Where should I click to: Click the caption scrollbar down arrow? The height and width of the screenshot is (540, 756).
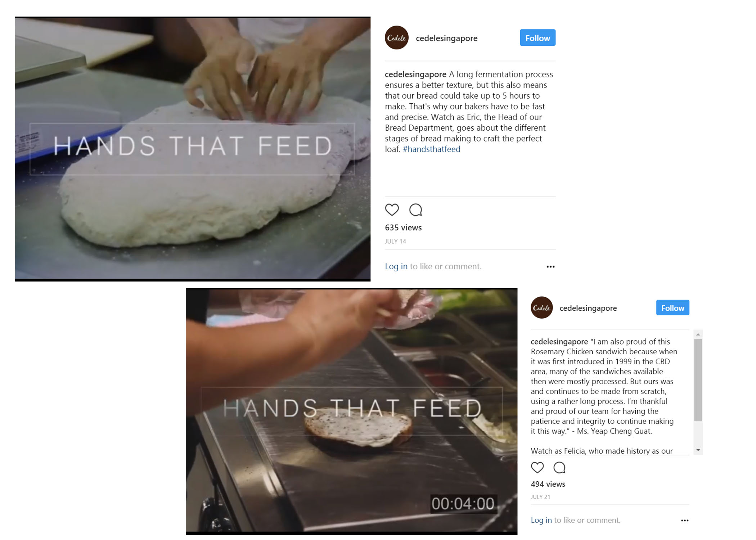click(x=698, y=450)
